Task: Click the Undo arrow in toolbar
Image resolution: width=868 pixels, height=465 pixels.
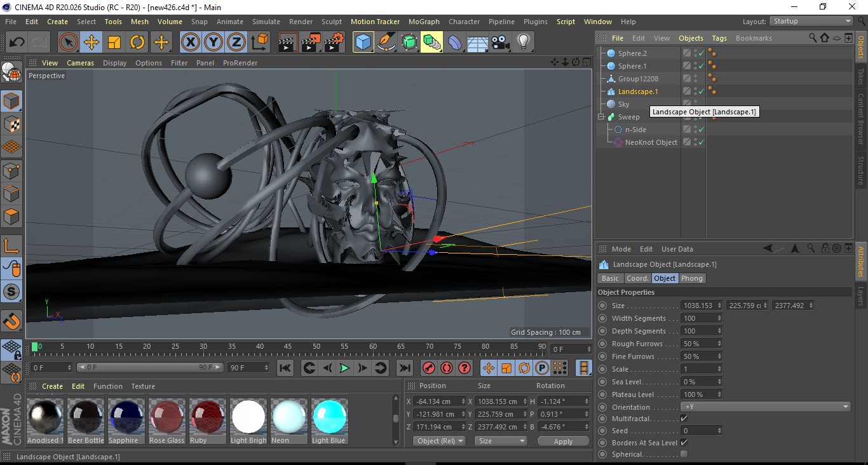Action: tap(17, 43)
